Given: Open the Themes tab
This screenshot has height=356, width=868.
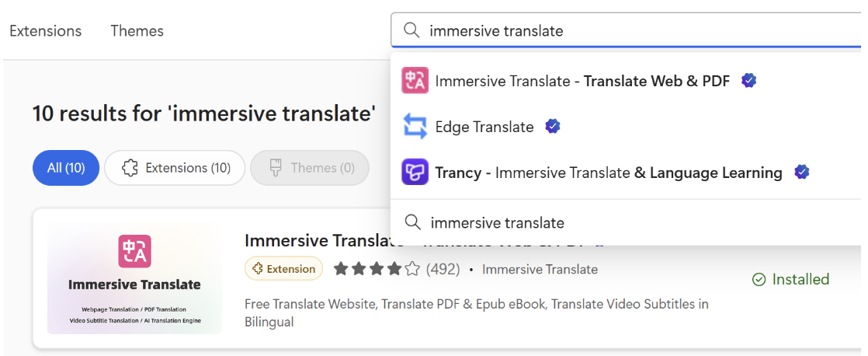Looking at the screenshot, I should click(137, 31).
